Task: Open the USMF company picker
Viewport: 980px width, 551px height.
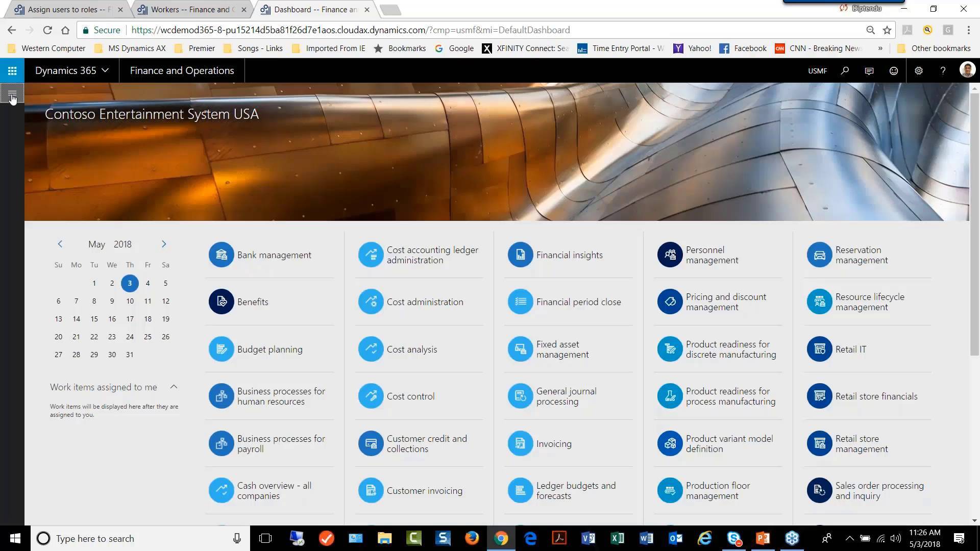Action: point(817,70)
